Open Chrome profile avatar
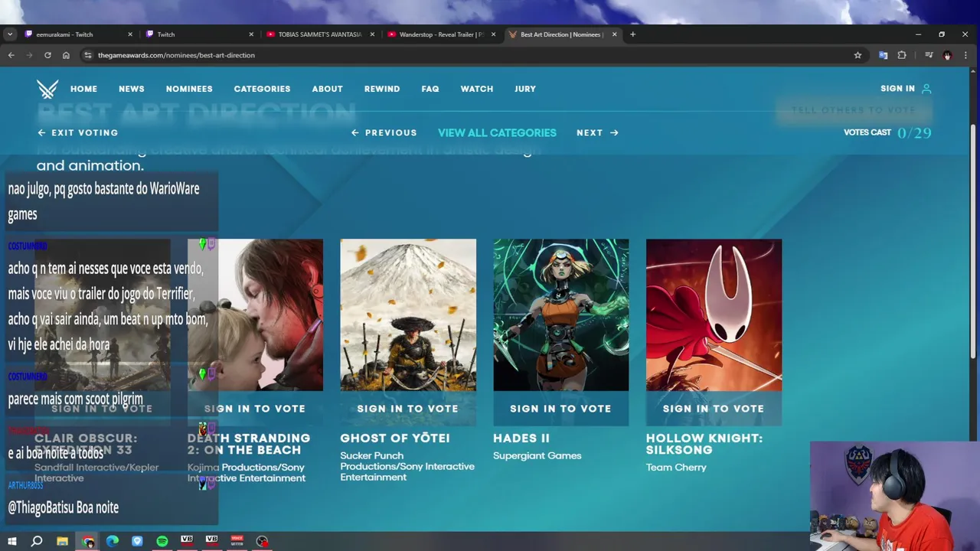This screenshot has width=980, height=551. [947, 55]
